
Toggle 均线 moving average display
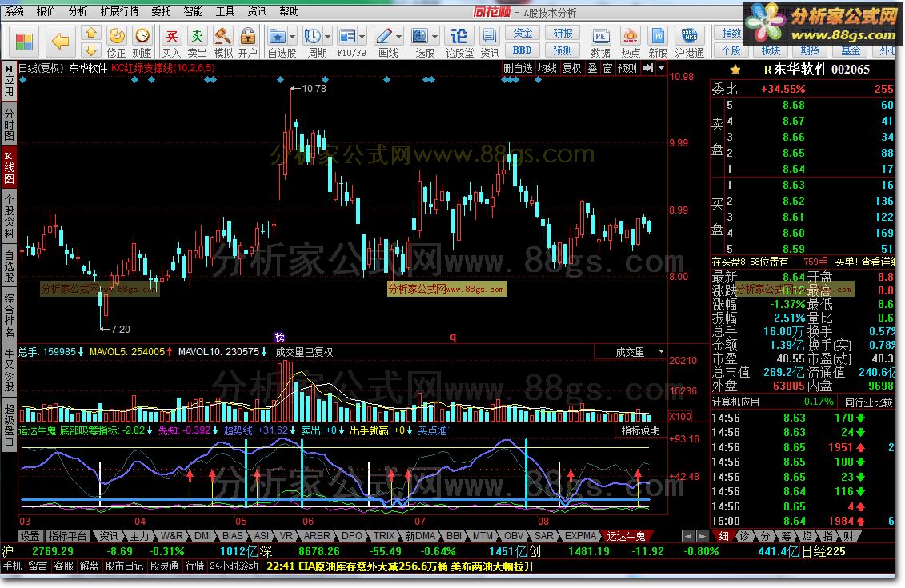point(547,68)
